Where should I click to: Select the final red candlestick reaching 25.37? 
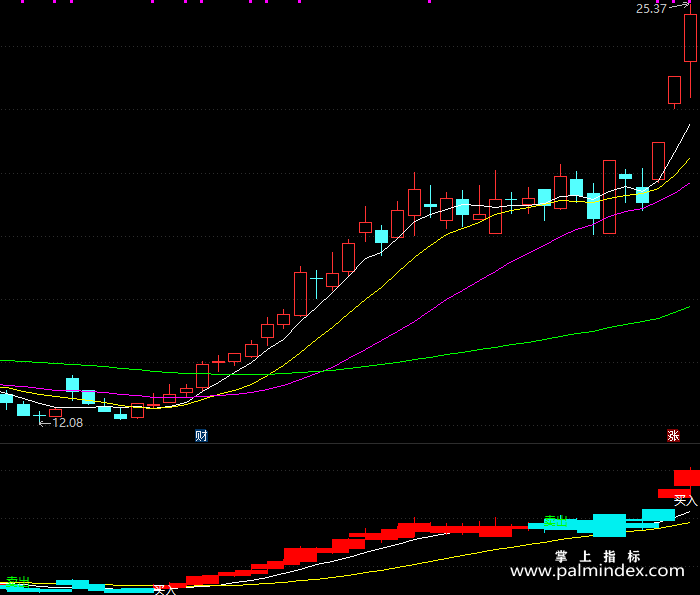coord(690,38)
